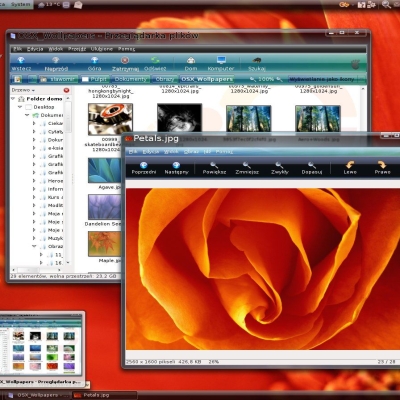This screenshot has width=400, height=400.
Task: Go up one folder with Góra
Action: tap(94, 63)
